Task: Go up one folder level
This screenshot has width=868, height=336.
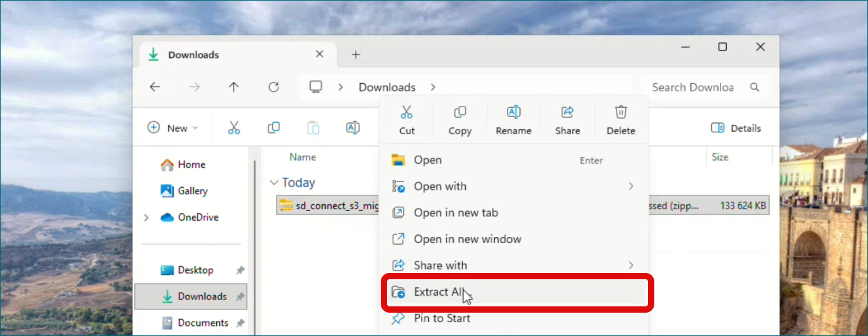Action: 234,87
